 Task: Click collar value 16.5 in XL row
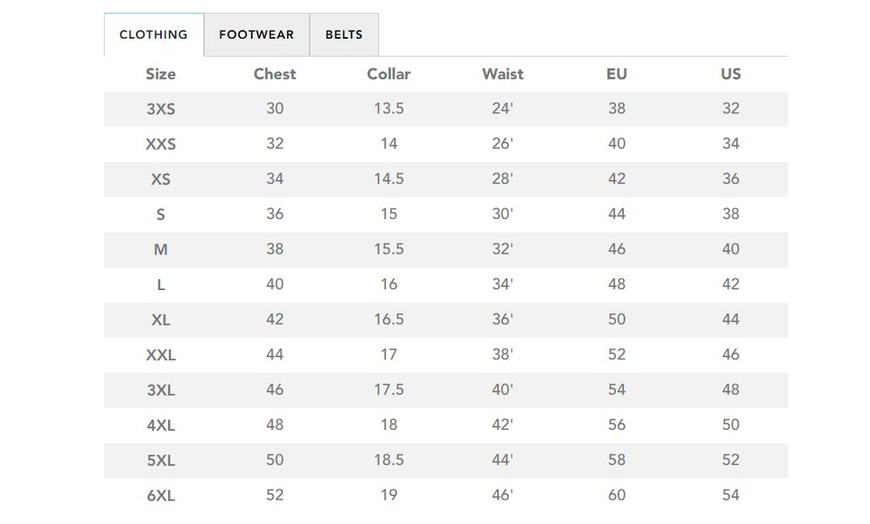389,319
